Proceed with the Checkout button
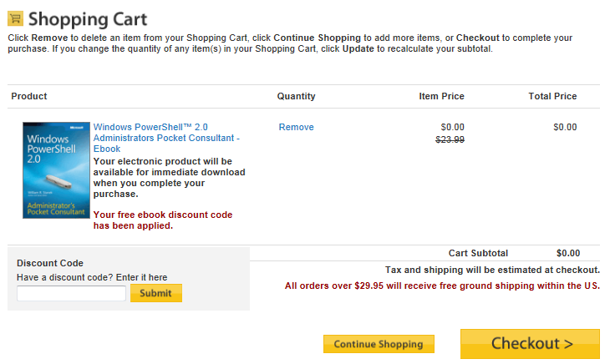 point(530,343)
